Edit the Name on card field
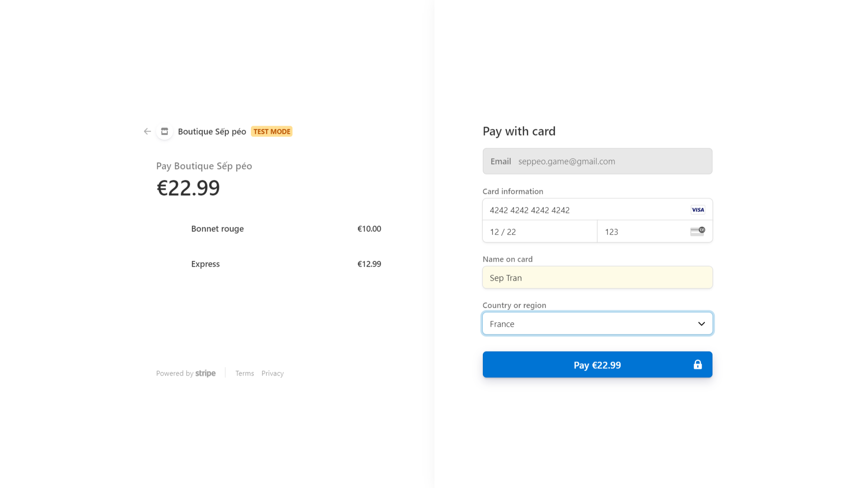Viewport: 868px width, 488px height. tap(597, 278)
